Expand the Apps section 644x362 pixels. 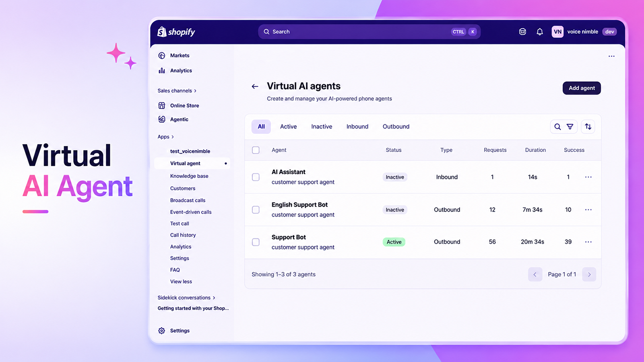tap(166, 137)
